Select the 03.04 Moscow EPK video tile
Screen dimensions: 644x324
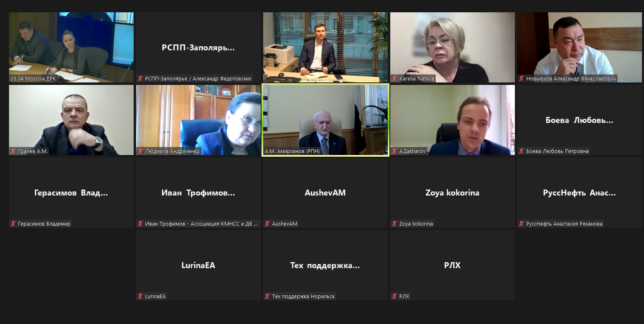pos(71,47)
